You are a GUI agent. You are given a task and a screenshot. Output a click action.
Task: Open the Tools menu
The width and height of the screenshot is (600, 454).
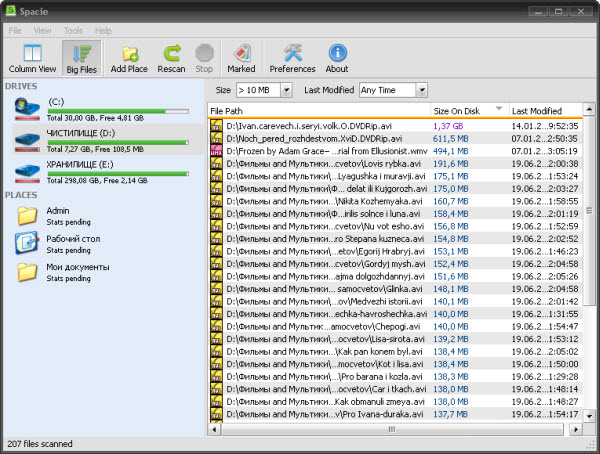[x=73, y=30]
